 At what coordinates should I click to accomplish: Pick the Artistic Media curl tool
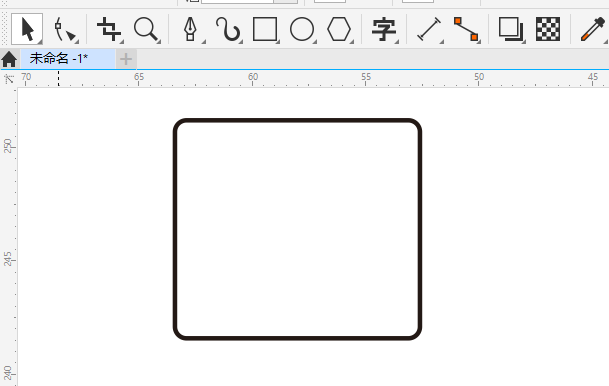[x=228, y=29]
